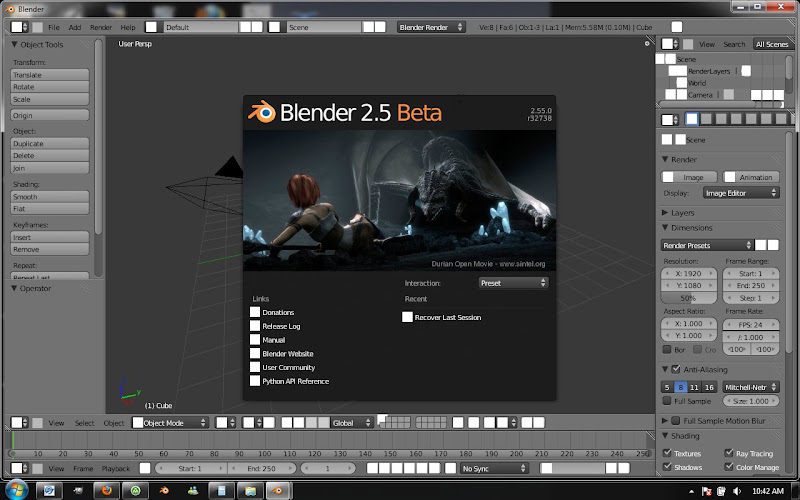Toggle the Ray Tracing checkbox
Image resolution: width=800 pixels, height=500 pixels.
729,453
